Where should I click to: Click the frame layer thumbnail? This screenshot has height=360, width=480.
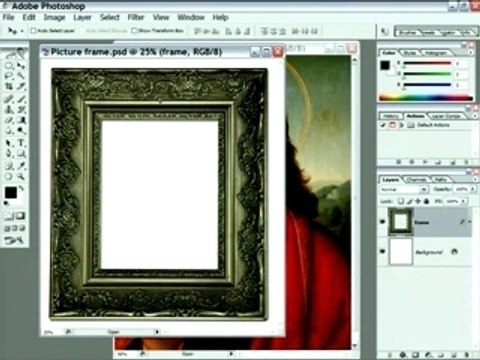coord(401,221)
